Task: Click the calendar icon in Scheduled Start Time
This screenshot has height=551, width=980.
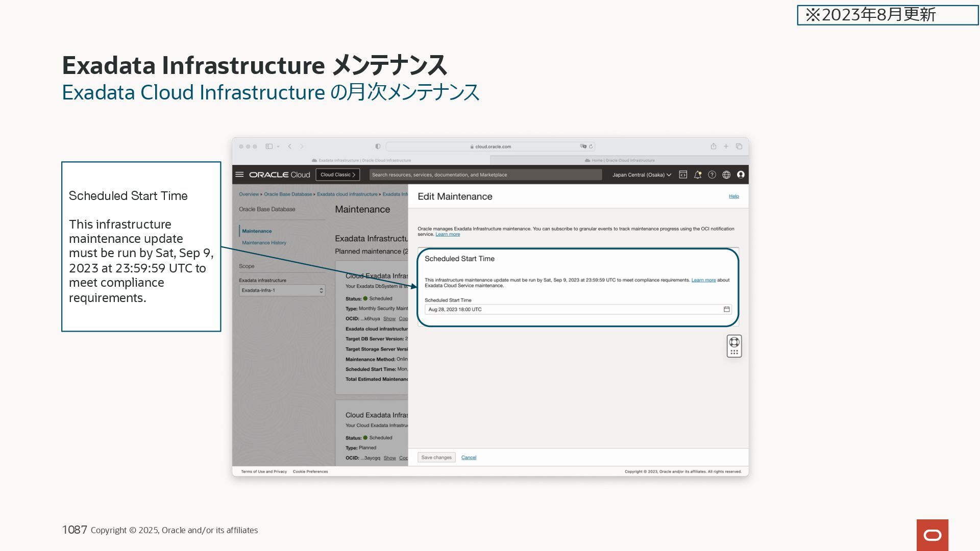Action: pos(727,309)
